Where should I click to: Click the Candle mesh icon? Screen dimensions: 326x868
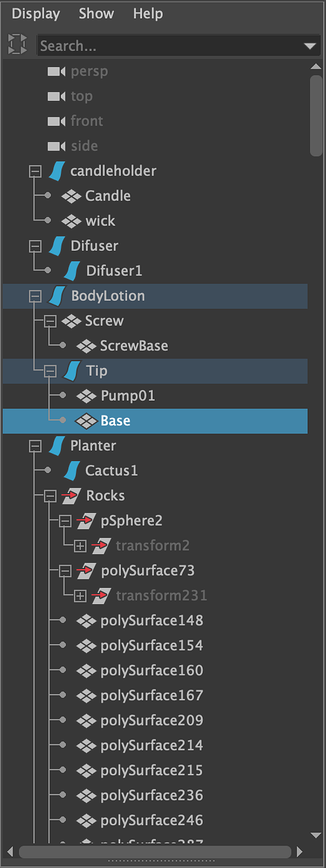(71, 196)
